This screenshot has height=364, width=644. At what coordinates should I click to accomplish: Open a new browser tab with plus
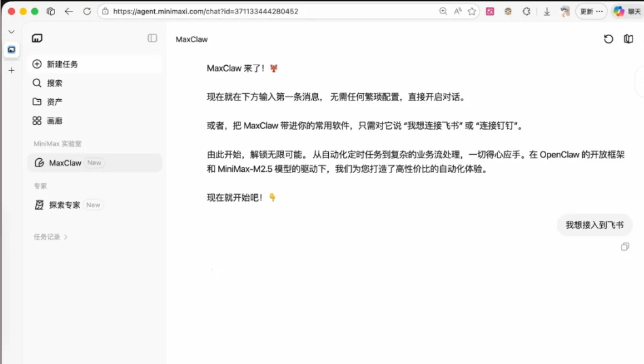click(x=12, y=71)
